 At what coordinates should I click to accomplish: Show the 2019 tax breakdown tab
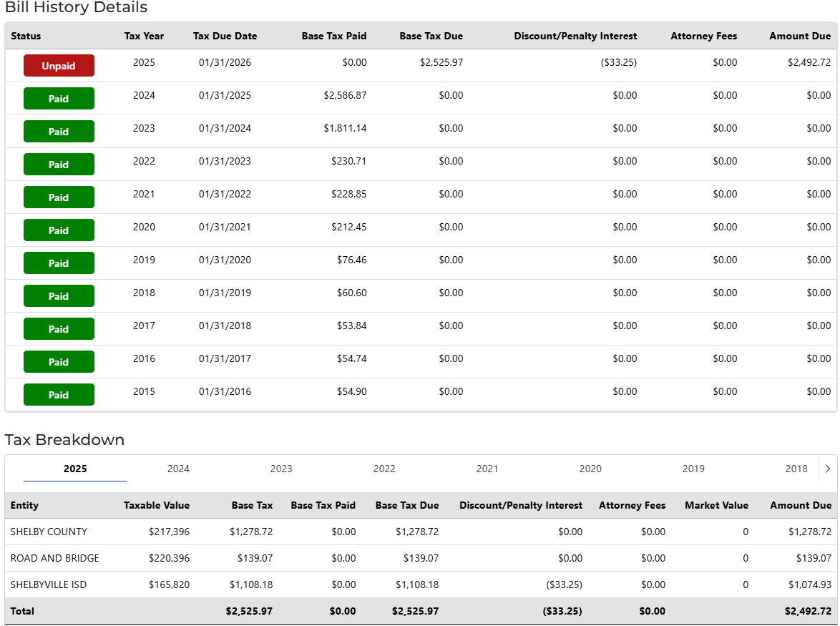[693, 469]
